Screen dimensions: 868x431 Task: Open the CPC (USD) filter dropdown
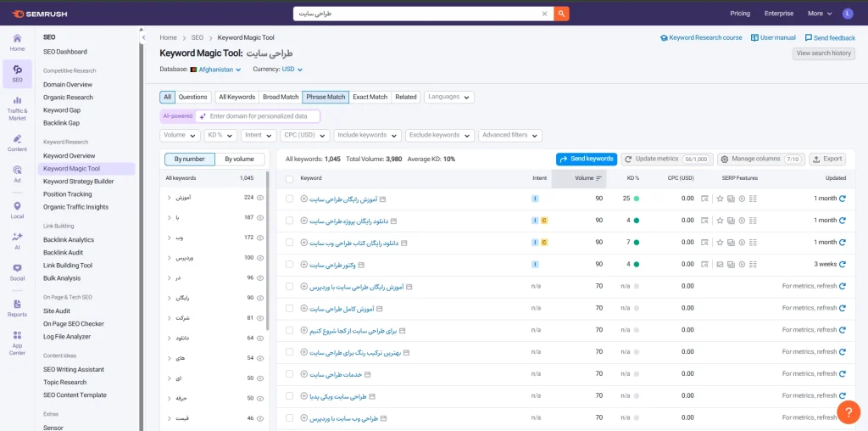point(305,135)
